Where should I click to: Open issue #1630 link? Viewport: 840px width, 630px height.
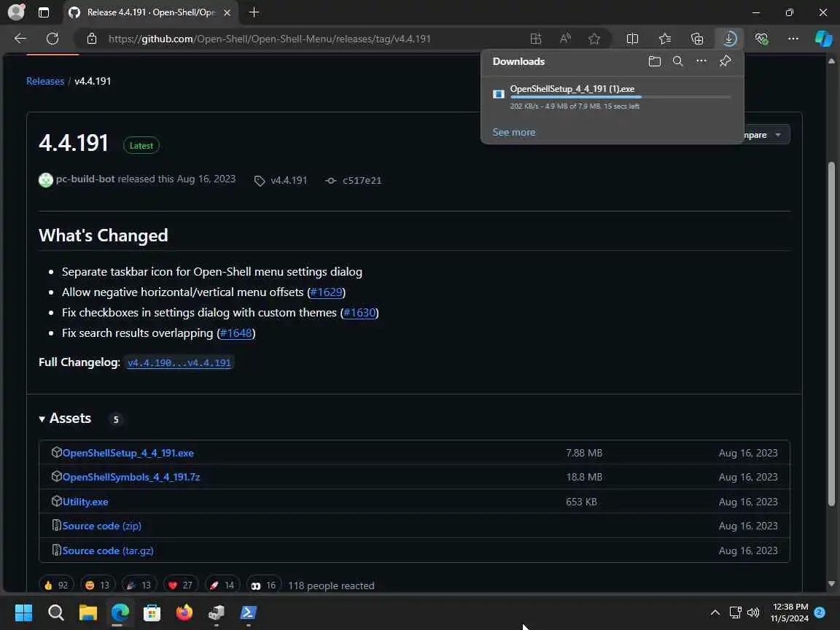coord(359,312)
